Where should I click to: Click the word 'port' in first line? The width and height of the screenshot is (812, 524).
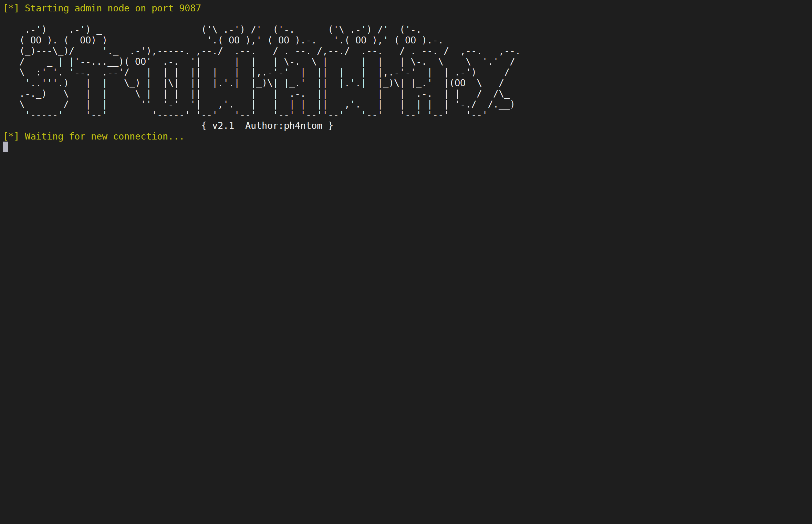pos(162,8)
